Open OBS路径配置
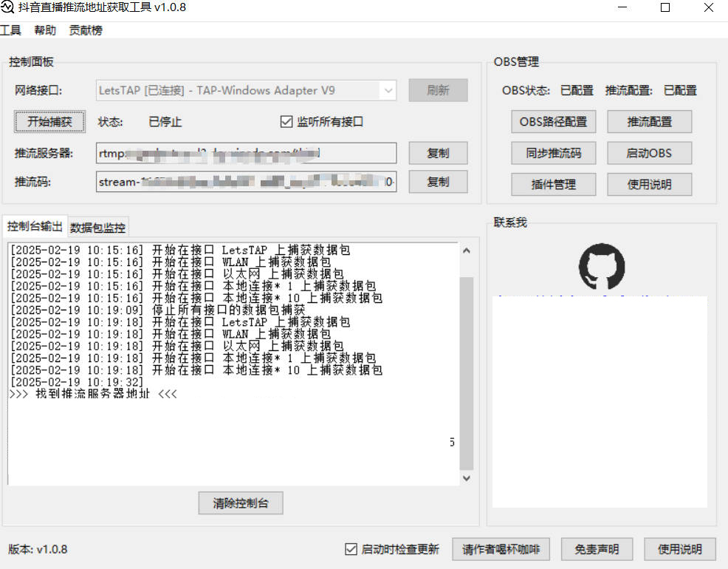Screen dimensions: 728x569 [x=554, y=122]
